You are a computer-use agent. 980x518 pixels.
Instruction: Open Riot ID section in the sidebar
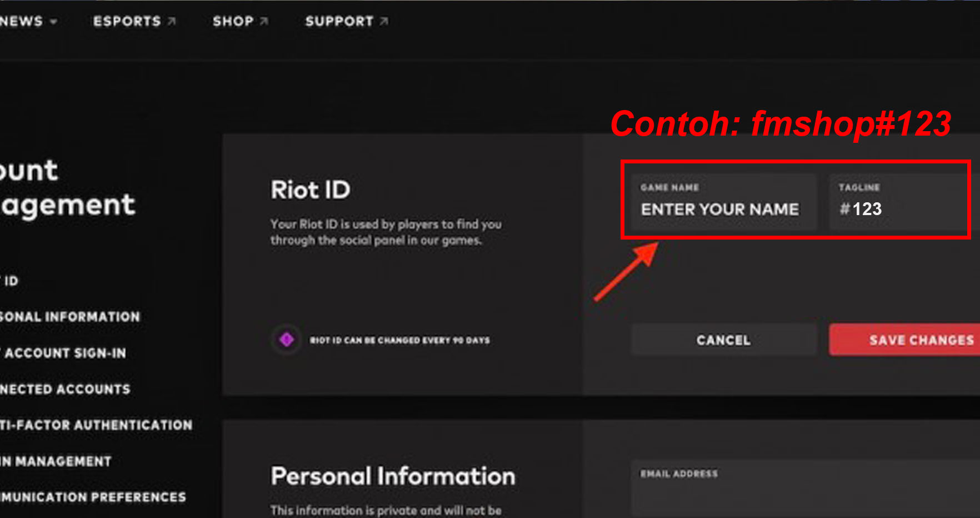click(x=10, y=281)
